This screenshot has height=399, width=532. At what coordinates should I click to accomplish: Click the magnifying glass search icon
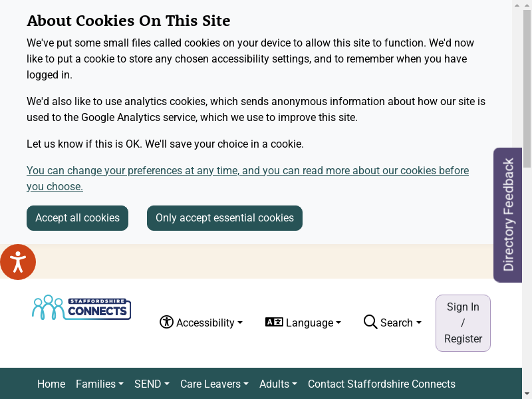(370, 322)
